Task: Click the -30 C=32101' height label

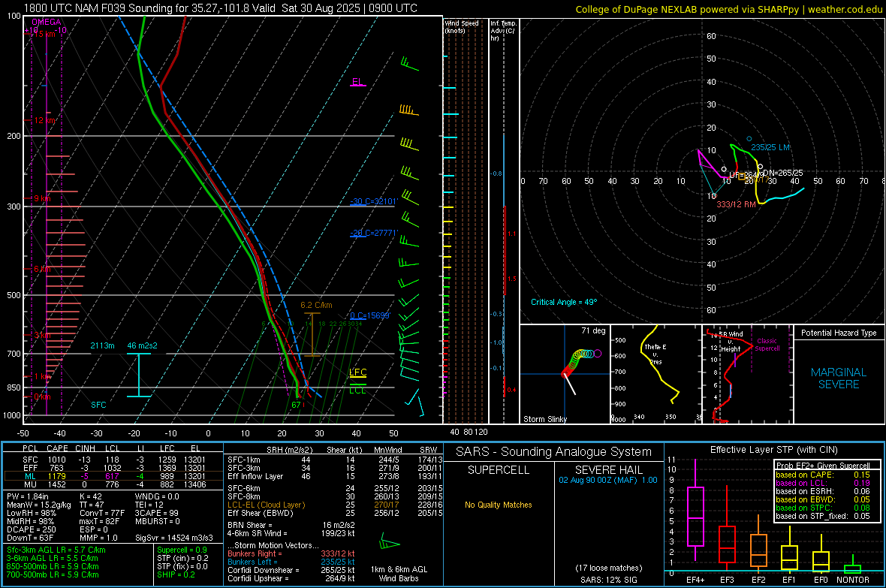Action: click(374, 201)
